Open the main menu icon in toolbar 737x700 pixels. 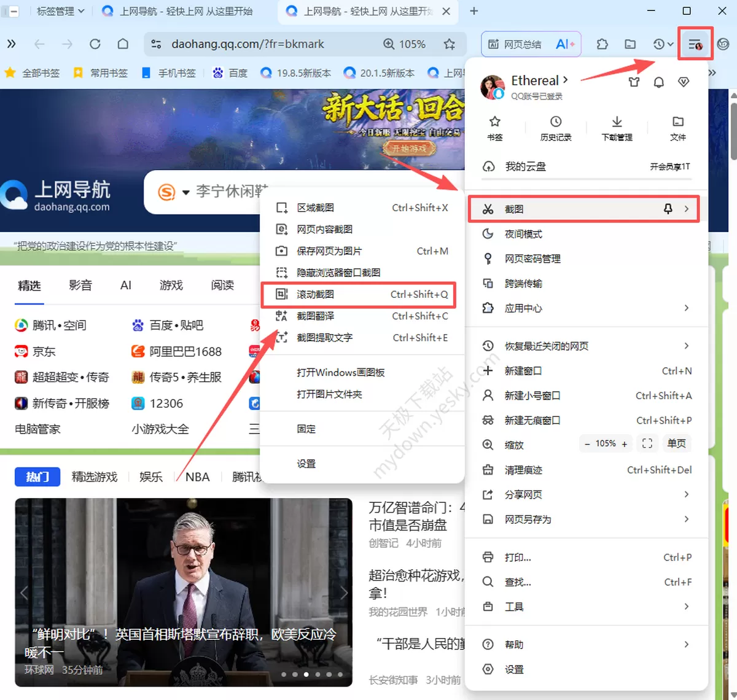pos(695,44)
